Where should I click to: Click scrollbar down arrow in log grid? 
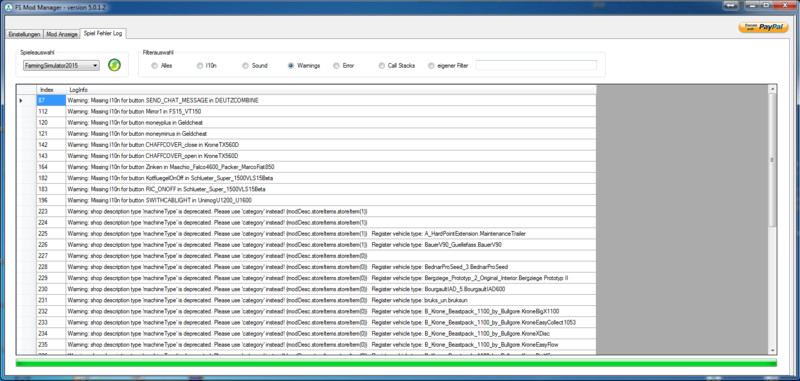[x=772, y=350]
